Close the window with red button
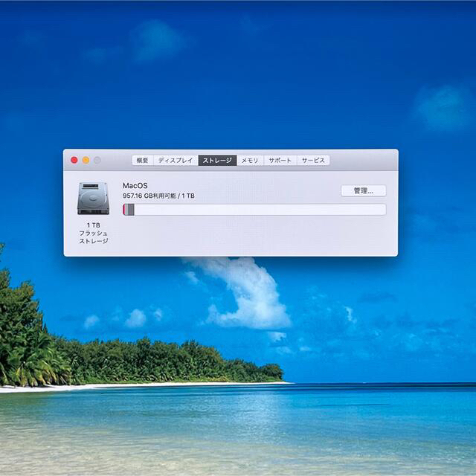The height and width of the screenshot is (476, 476). click(74, 160)
